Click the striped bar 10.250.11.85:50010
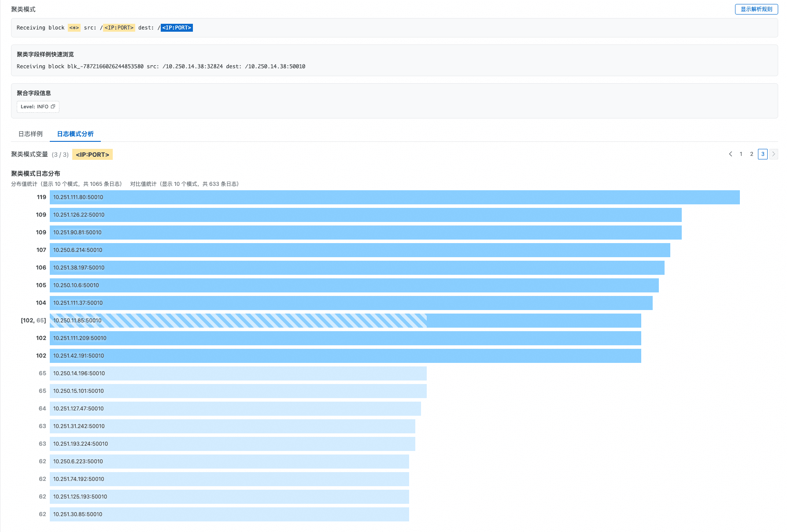 238,321
